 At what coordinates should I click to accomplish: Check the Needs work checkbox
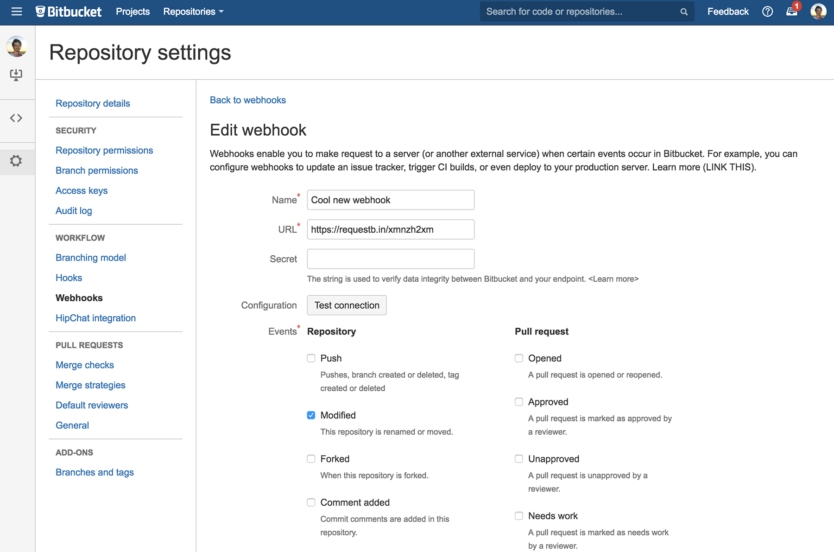coord(519,516)
